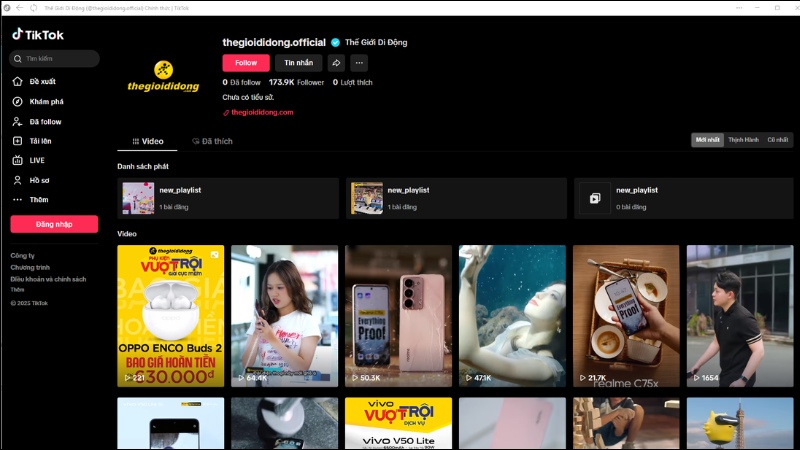Click 0 Đã follow count
This screenshot has height=450, width=800.
tap(241, 82)
